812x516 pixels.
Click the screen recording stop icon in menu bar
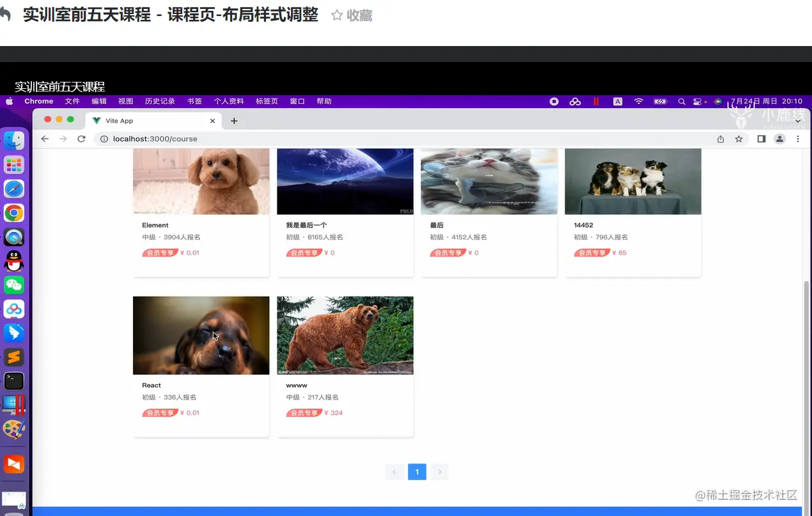(554, 101)
